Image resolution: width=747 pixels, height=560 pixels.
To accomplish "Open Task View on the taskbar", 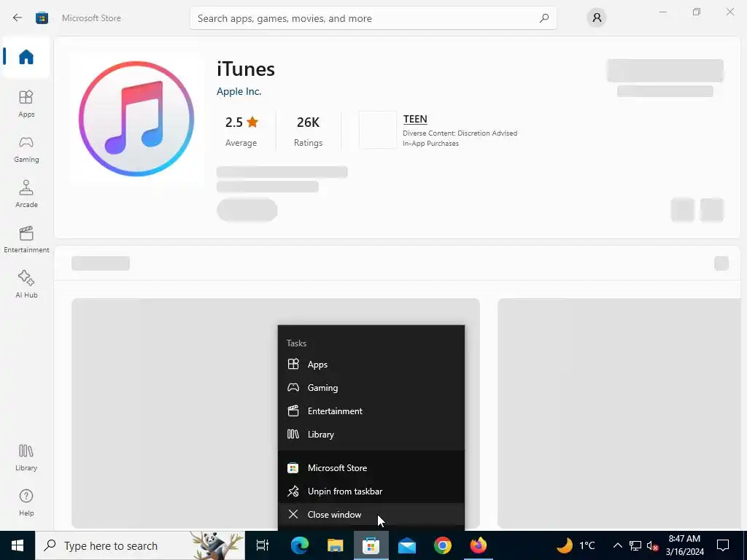I will tap(263, 545).
